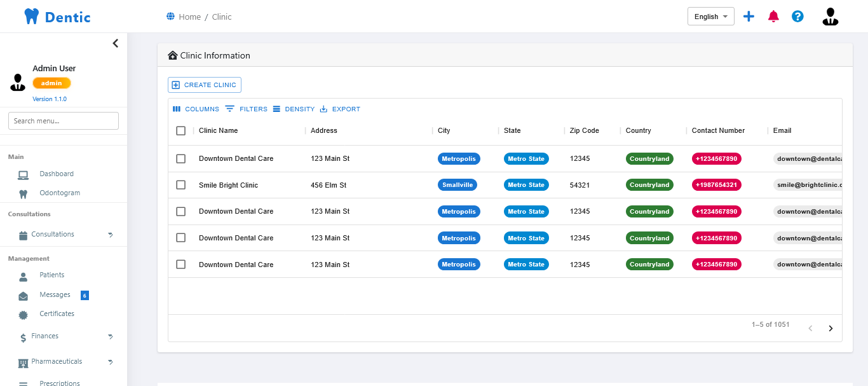
Task: Open the English language dropdown
Action: click(x=710, y=16)
